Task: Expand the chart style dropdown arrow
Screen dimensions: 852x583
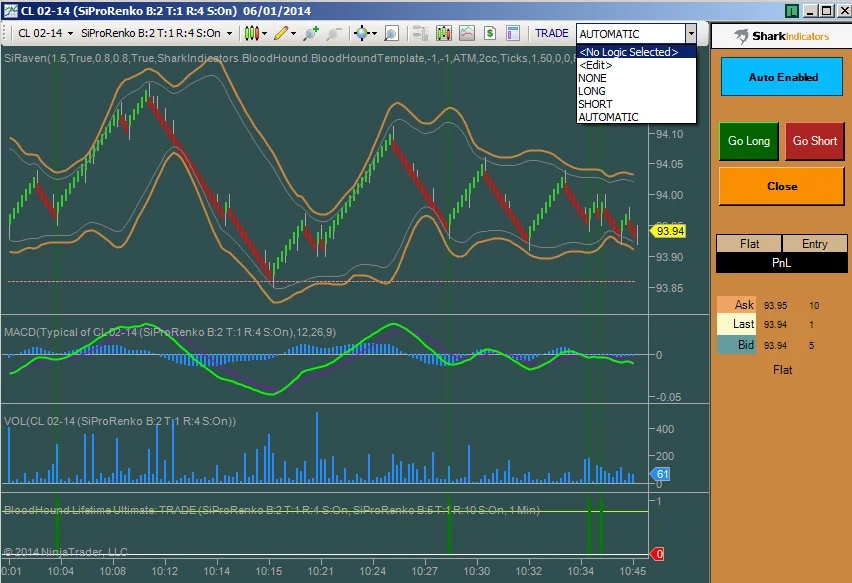Action: [265, 34]
